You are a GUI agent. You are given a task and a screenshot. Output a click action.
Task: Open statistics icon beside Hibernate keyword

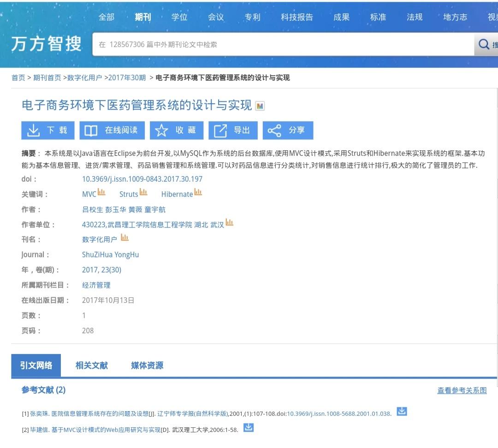click(198, 192)
